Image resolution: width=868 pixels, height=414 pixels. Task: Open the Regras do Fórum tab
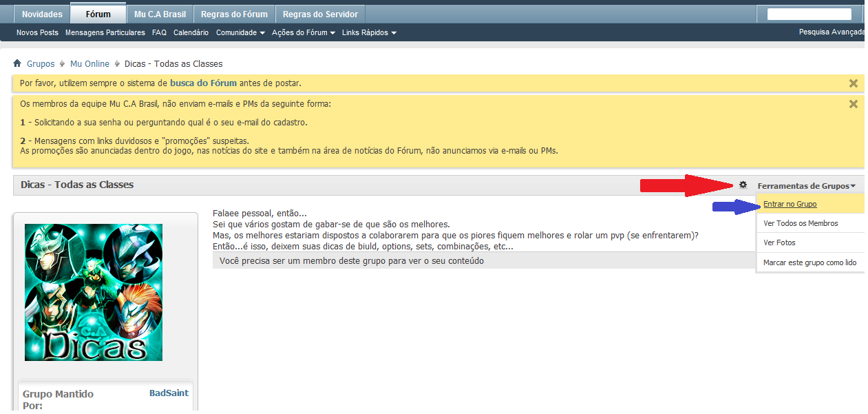click(234, 14)
